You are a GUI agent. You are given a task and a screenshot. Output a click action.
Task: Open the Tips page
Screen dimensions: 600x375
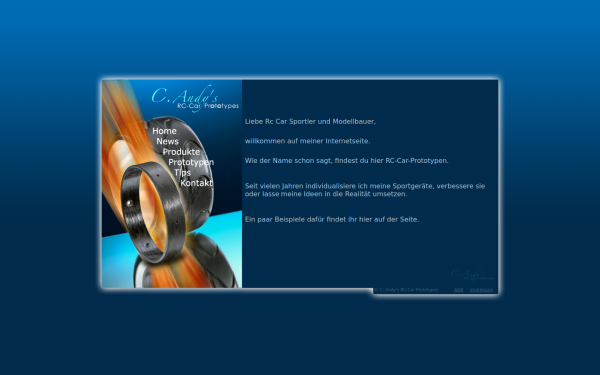[x=183, y=173]
